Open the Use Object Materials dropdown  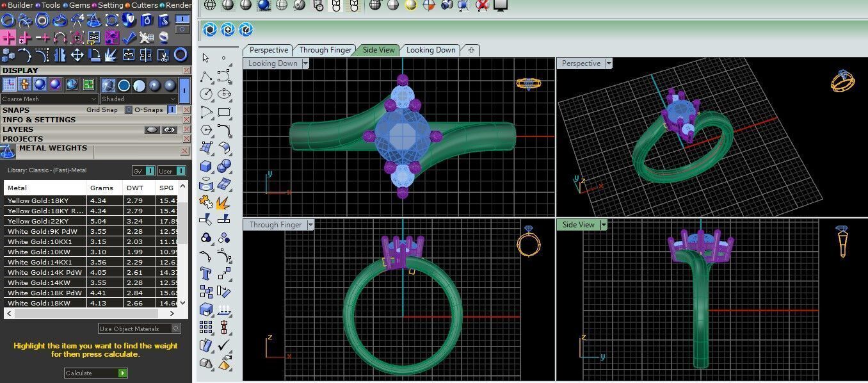pyautogui.click(x=140, y=329)
